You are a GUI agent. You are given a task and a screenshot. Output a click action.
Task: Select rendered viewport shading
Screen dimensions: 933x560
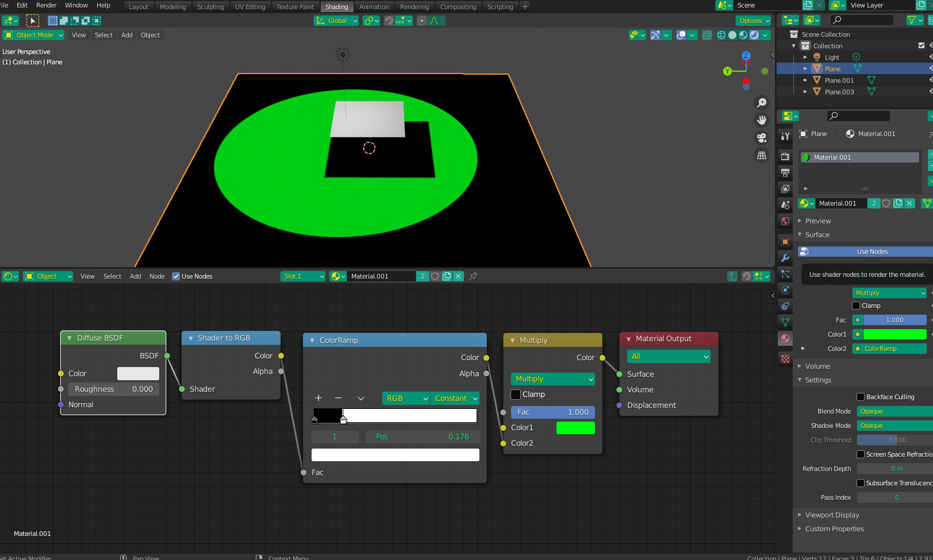[754, 35]
